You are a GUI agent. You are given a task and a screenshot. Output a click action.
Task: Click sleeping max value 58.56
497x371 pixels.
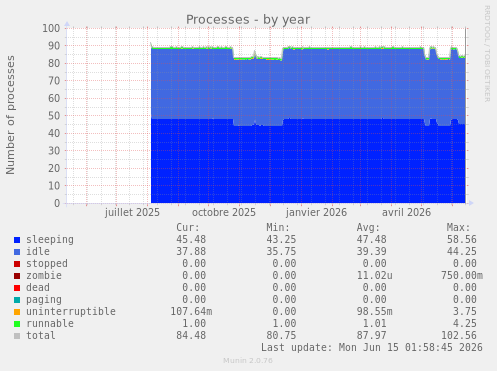click(x=462, y=240)
